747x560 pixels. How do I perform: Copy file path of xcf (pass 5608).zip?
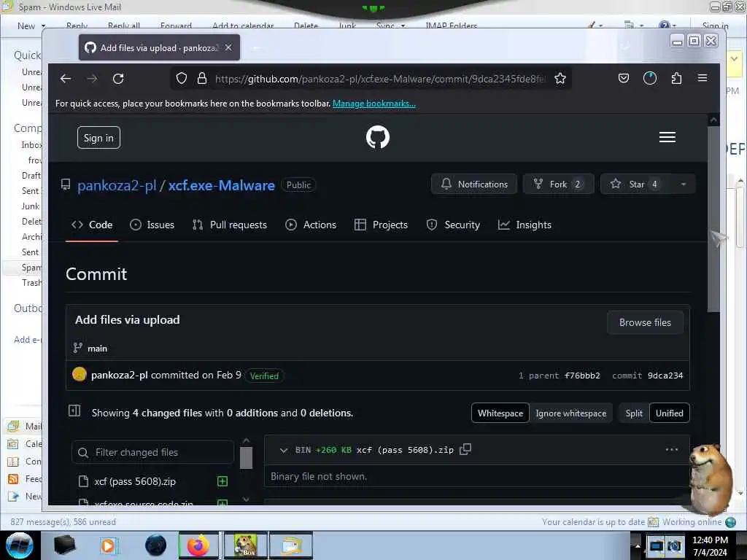[x=465, y=449]
